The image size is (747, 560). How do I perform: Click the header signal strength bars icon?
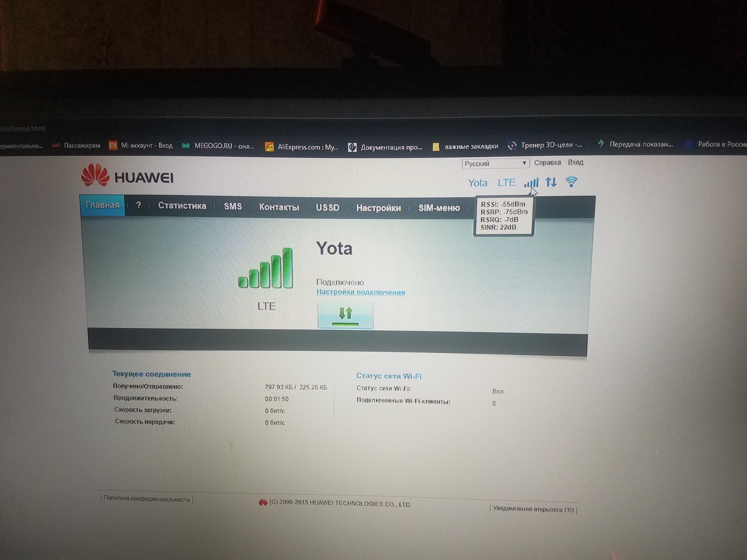click(531, 183)
